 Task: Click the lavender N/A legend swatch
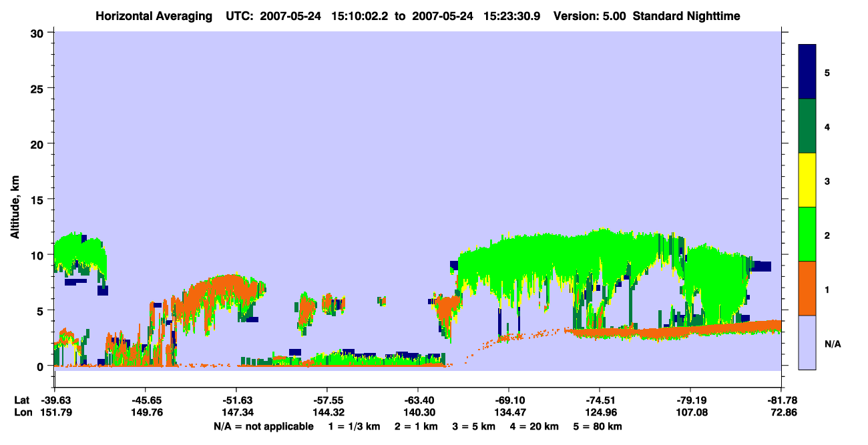(x=807, y=342)
